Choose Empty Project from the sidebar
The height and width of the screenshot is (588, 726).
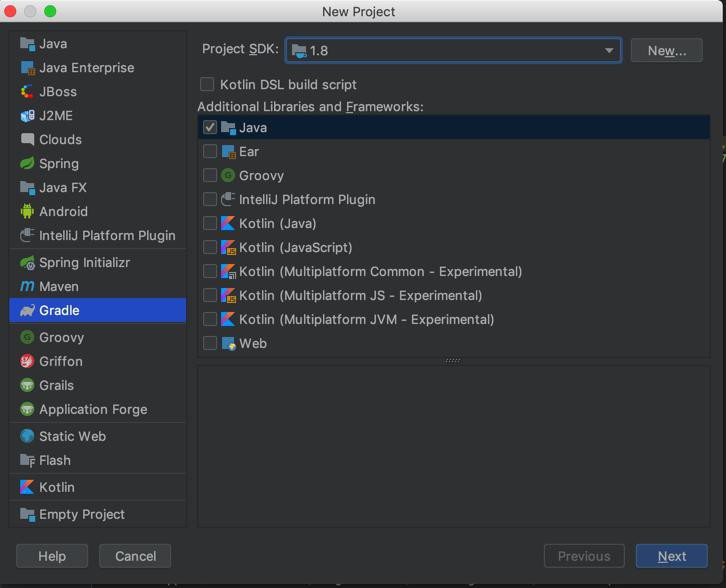[82, 514]
